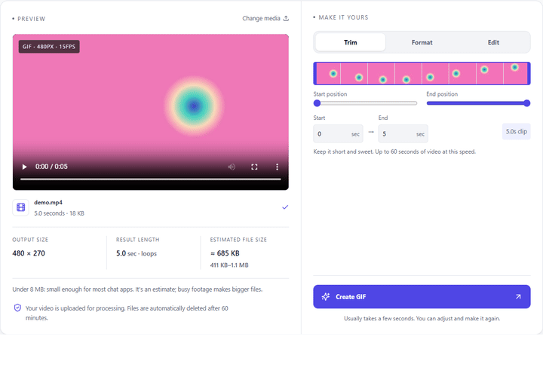This screenshot has width=543, height=392.
Task: Select the first frame in the trim filmstrip
Action: (328, 73)
